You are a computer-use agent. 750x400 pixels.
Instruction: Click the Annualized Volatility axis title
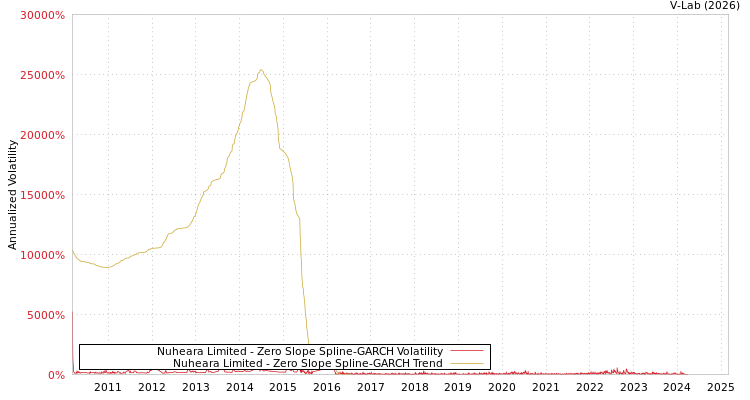point(12,195)
